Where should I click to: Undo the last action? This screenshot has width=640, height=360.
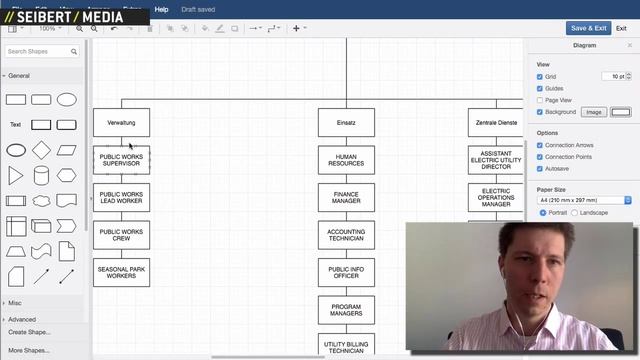[114, 29]
